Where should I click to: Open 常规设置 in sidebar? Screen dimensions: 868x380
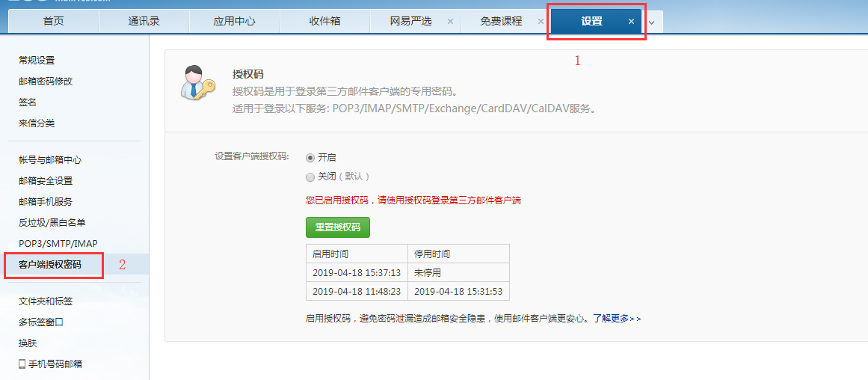tap(37, 61)
